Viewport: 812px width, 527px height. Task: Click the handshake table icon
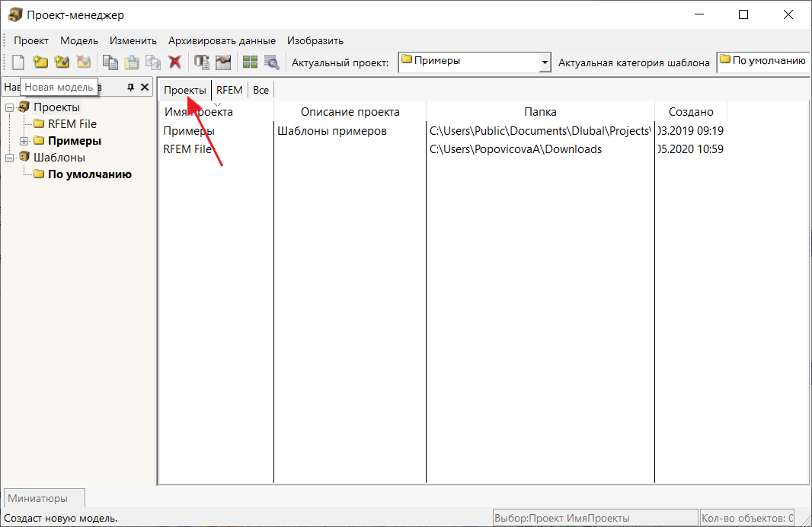click(223, 62)
